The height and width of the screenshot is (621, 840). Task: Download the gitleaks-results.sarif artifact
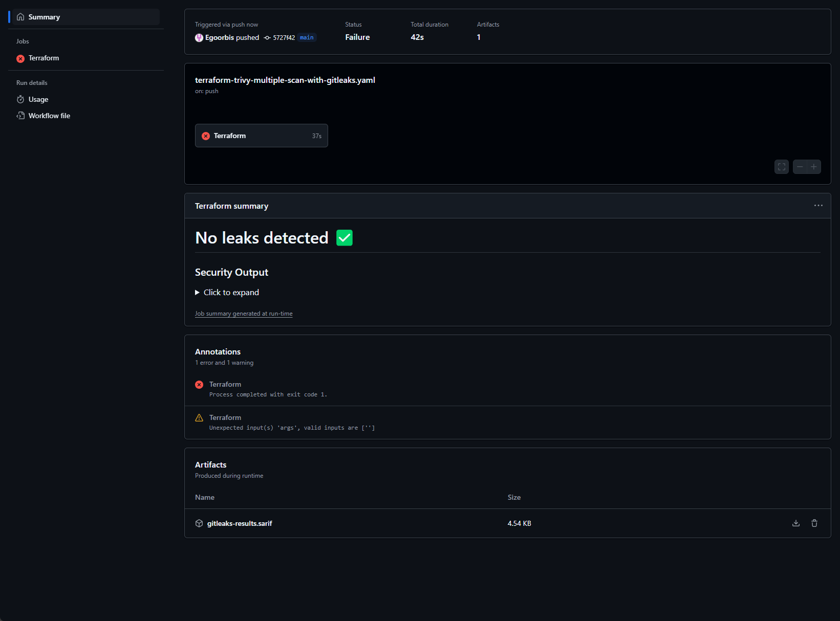point(796,523)
